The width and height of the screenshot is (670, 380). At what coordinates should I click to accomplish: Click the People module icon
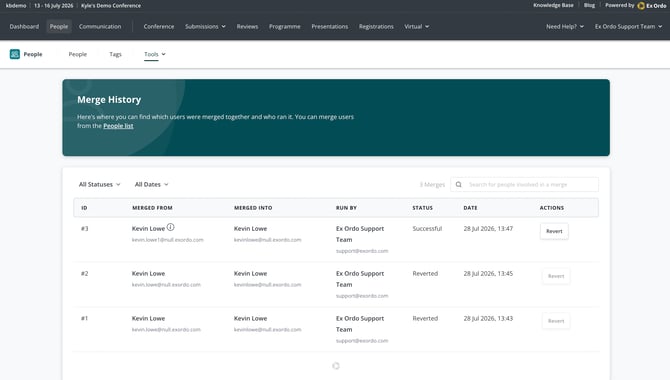click(x=15, y=54)
